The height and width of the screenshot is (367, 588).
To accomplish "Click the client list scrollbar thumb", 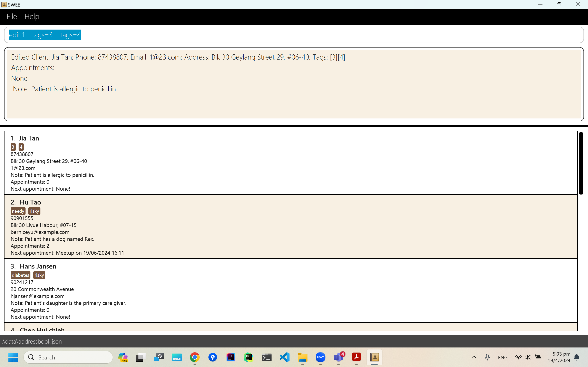I will pos(581,163).
